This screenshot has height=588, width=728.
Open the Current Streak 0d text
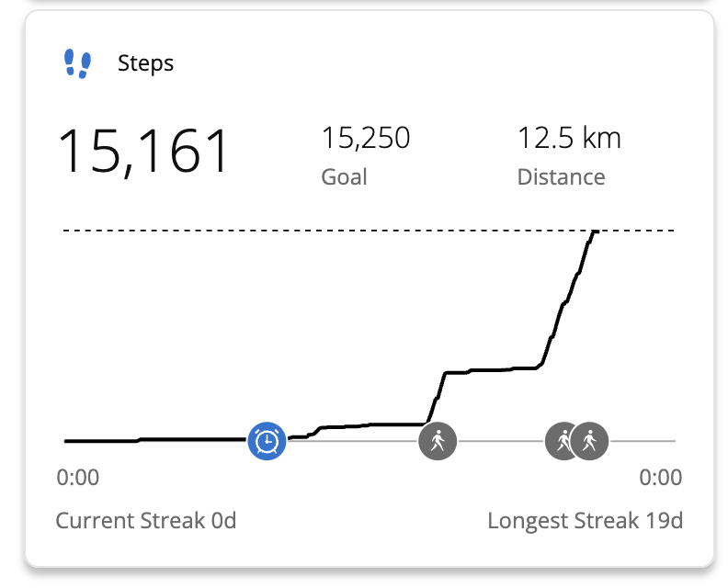[146, 521]
